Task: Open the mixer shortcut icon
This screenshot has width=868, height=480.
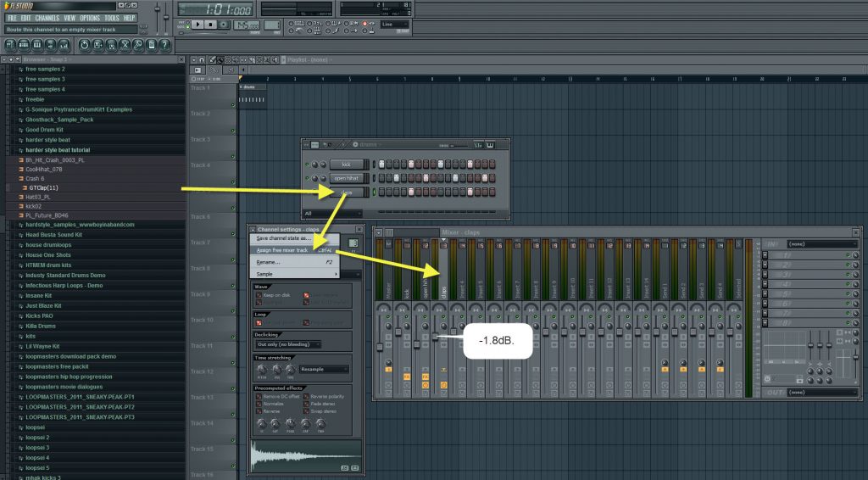Action: (x=64, y=45)
